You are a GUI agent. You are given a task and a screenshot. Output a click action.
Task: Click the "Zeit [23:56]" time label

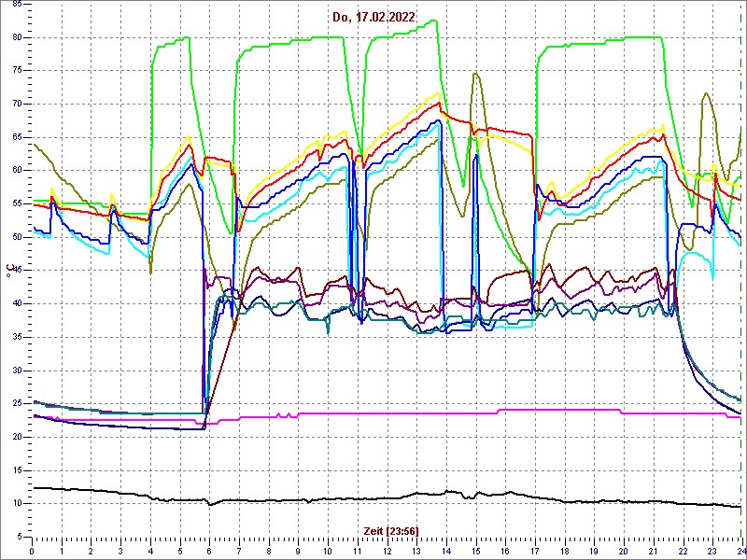[x=391, y=530]
